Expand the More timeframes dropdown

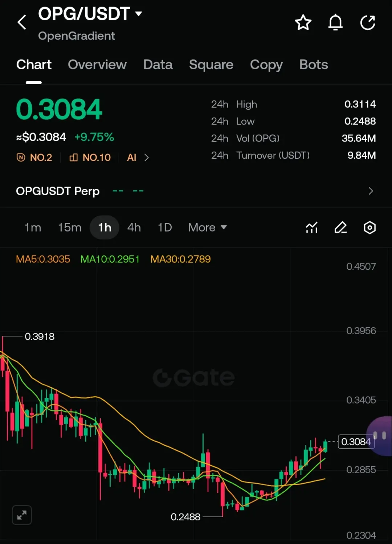(x=207, y=228)
